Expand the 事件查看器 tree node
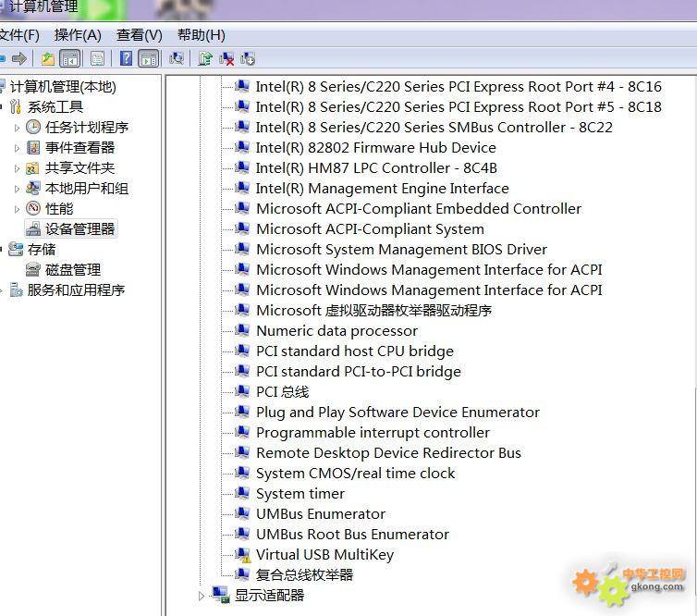This screenshot has width=697, height=616. coord(17,148)
